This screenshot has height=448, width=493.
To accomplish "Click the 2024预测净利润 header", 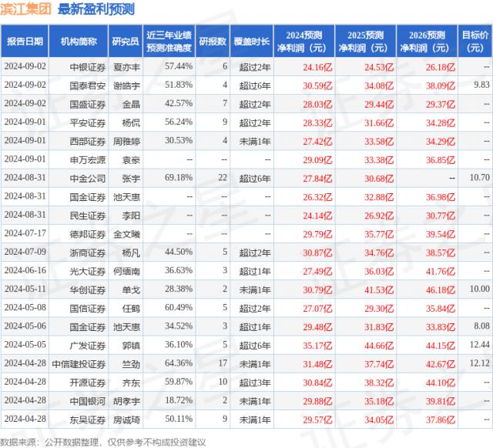I will tap(304, 41).
